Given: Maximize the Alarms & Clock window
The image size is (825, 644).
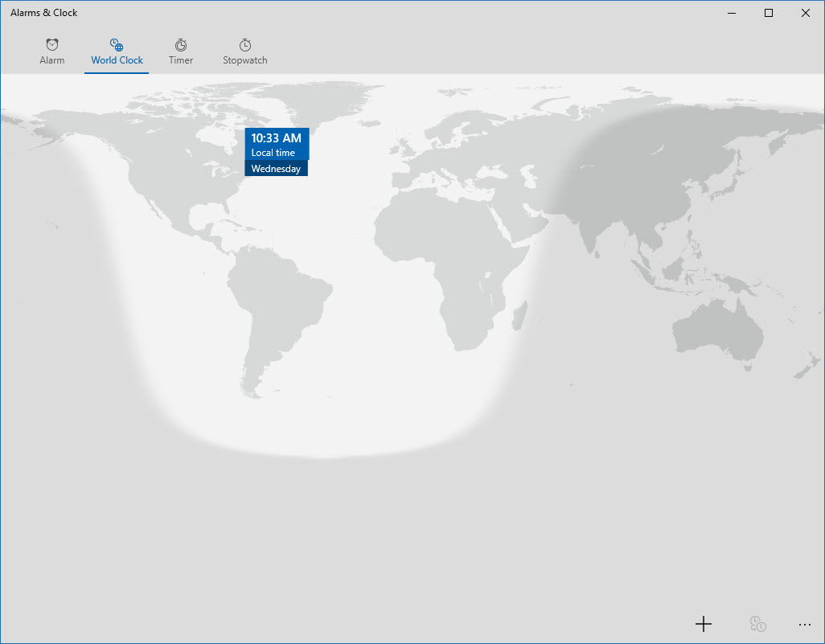Looking at the screenshot, I should click(769, 13).
